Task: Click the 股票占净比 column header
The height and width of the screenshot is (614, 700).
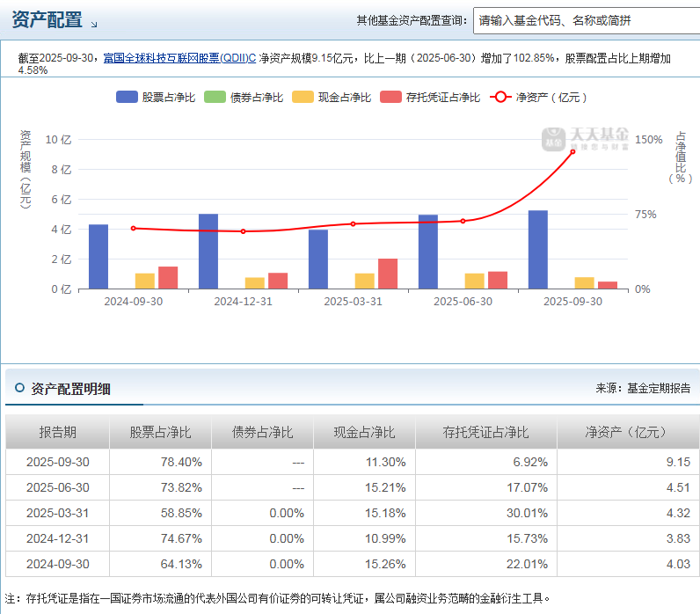Action: click(x=160, y=432)
